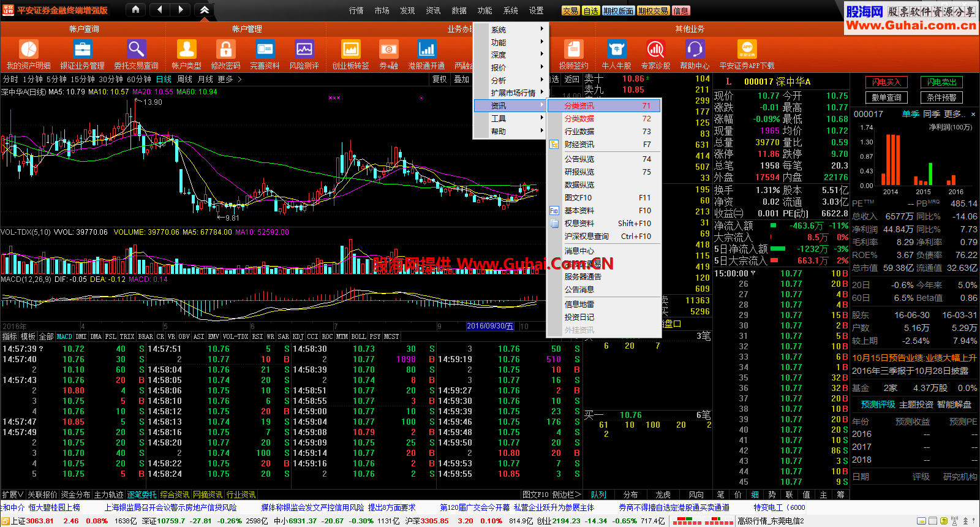Expand 工具 submenu in dropdown
The height and width of the screenshot is (527, 980).
pyautogui.click(x=511, y=118)
